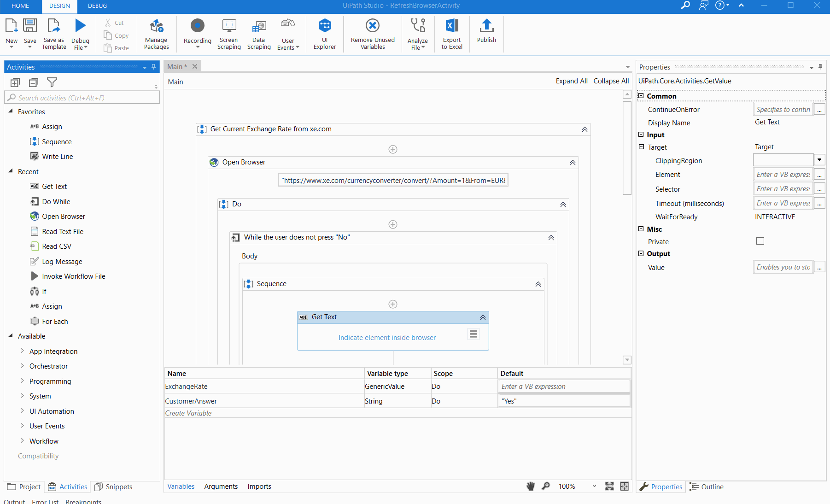Click Expand All in designer
Screen dimensions: 830x504
pyautogui.click(x=571, y=81)
